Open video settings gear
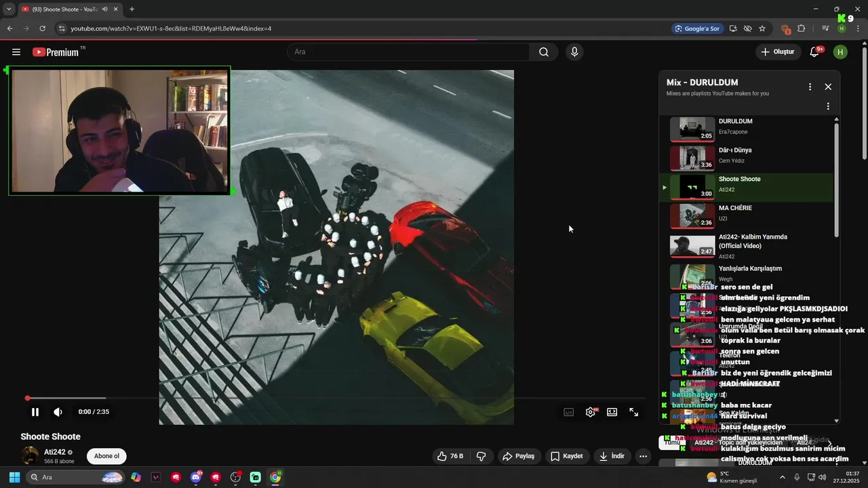 coord(591,412)
